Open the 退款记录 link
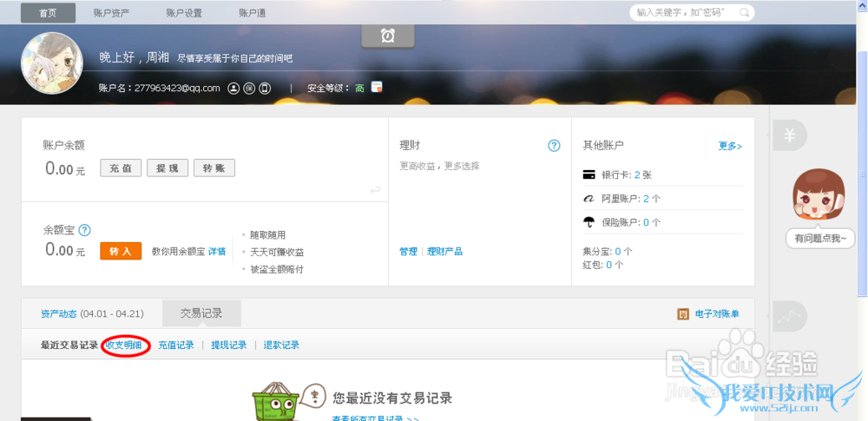This screenshot has width=868, height=421. (281, 345)
